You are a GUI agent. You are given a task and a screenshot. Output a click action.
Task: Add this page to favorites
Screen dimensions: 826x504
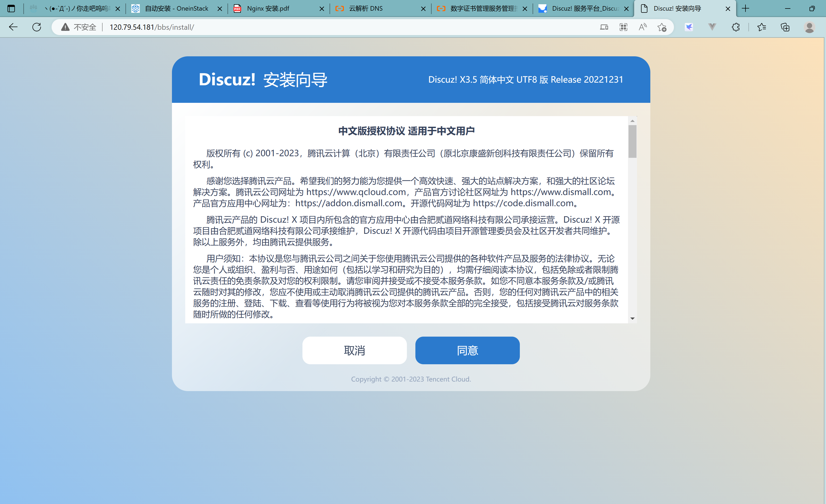[x=662, y=27]
